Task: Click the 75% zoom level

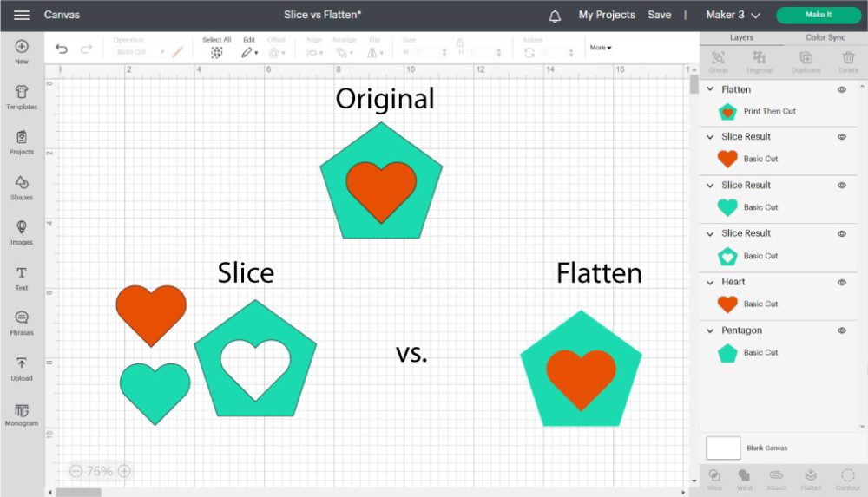Action: pos(100,471)
